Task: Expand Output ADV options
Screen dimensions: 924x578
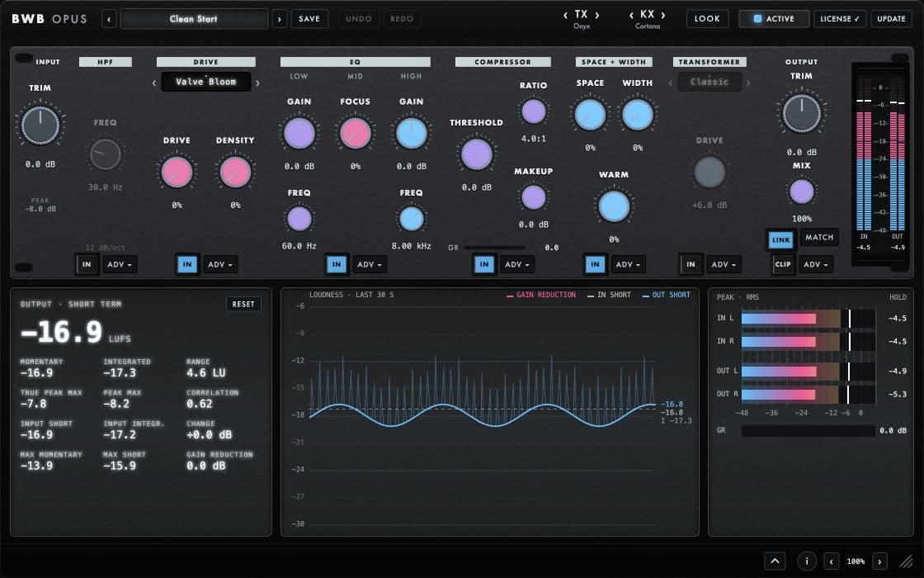Action: click(x=816, y=264)
